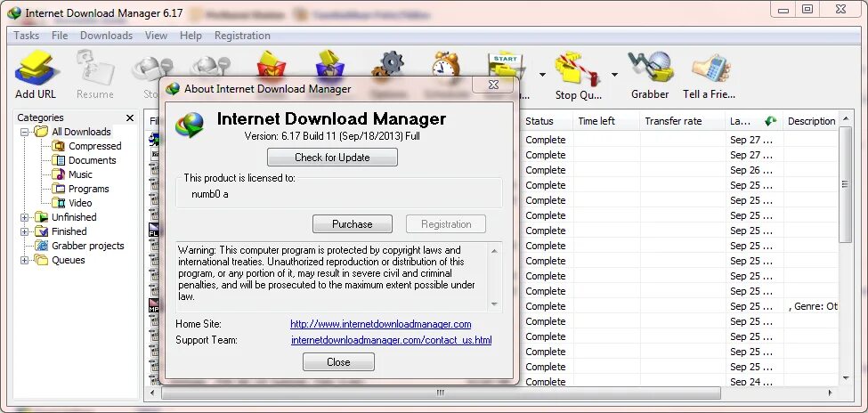This screenshot has height=413, width=868.
Task: Click the Options gear icon
Action: [387, 65]
